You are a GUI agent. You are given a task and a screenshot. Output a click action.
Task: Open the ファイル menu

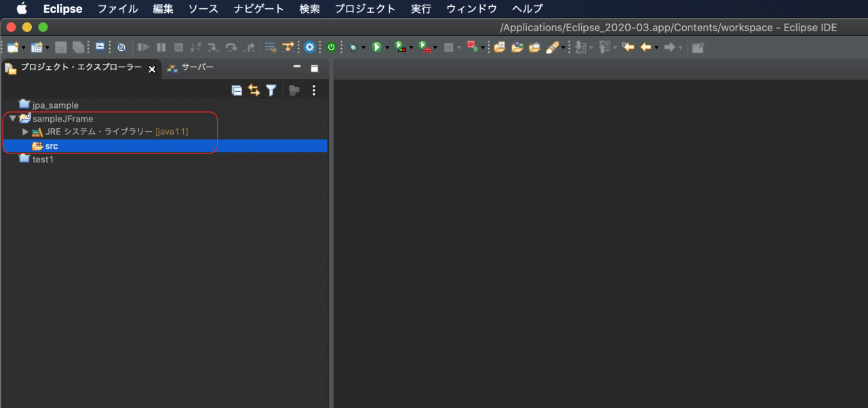coord(117,9)
